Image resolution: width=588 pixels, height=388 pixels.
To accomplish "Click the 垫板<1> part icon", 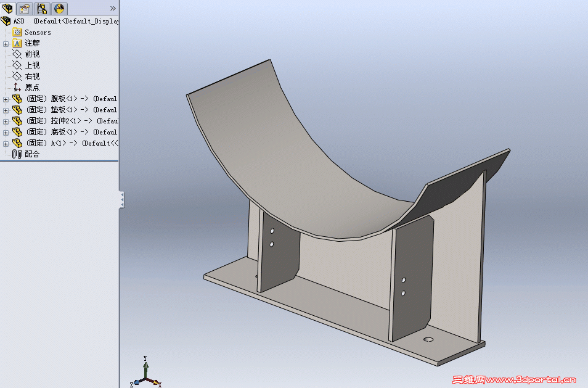I will [x=17, y=110].
